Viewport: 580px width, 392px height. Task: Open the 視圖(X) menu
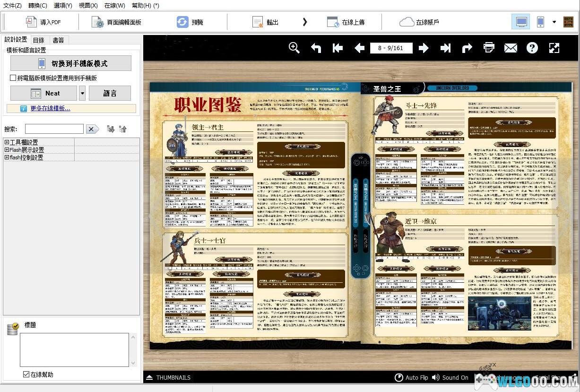(x=88, y=5)
